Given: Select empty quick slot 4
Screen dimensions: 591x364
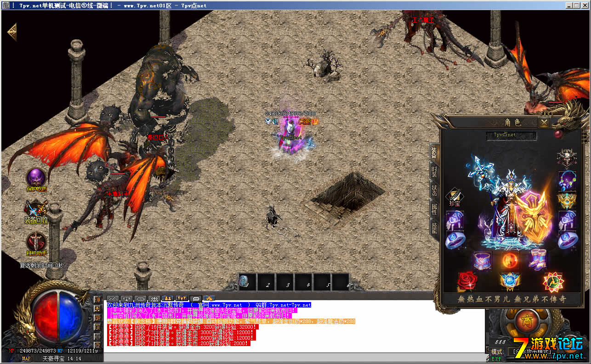Looking at the screenshot, I should coord(303,282).
